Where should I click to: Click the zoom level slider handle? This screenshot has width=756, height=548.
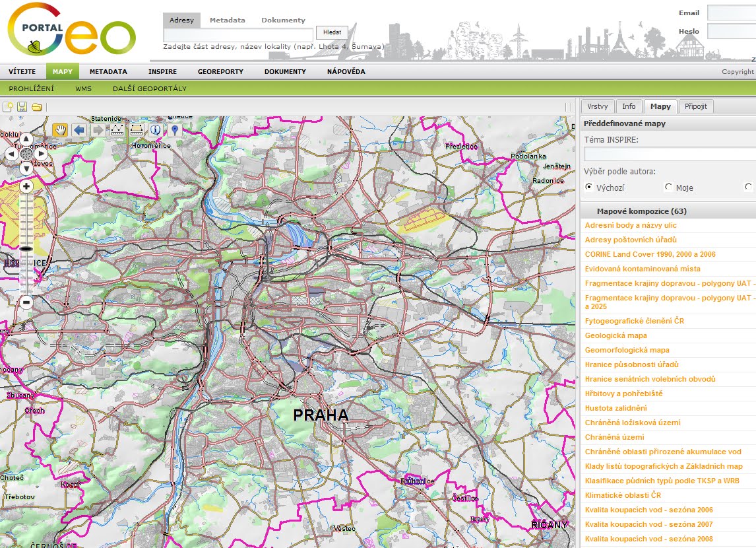[x=26, y=249]
